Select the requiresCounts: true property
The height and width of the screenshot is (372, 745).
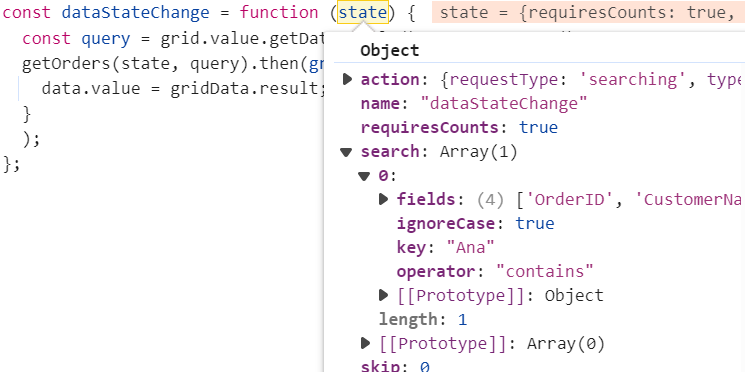click(x=459, y=127)
